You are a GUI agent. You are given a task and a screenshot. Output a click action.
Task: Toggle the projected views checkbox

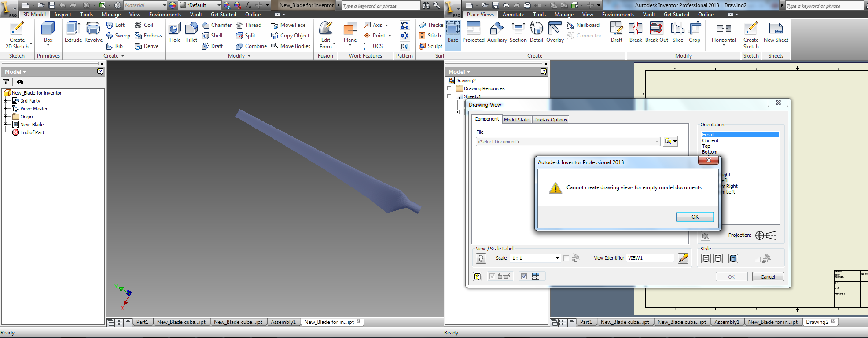tap(524, 276)
